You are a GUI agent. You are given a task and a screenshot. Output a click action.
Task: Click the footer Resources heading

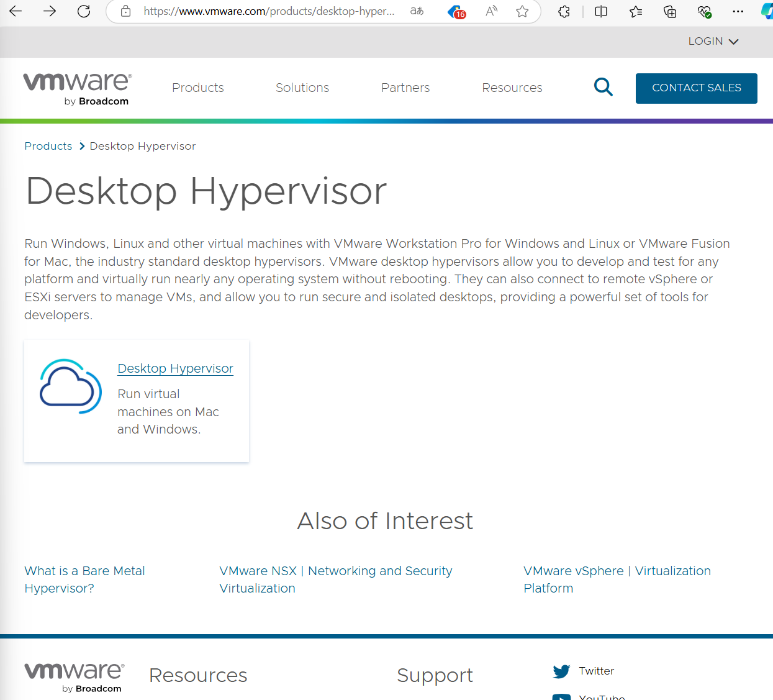pos(198,675)
